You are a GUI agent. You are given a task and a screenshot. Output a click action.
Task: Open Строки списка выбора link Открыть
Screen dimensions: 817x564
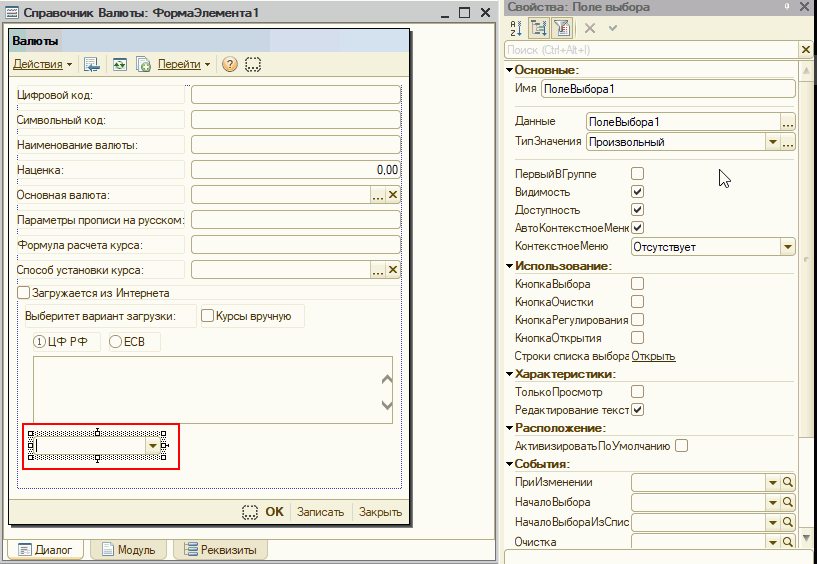point(653,356)
